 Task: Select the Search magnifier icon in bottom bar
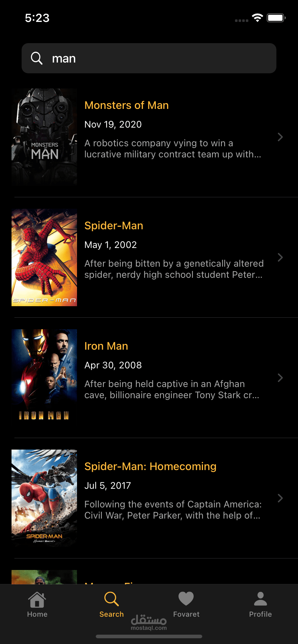click(111, 599)
